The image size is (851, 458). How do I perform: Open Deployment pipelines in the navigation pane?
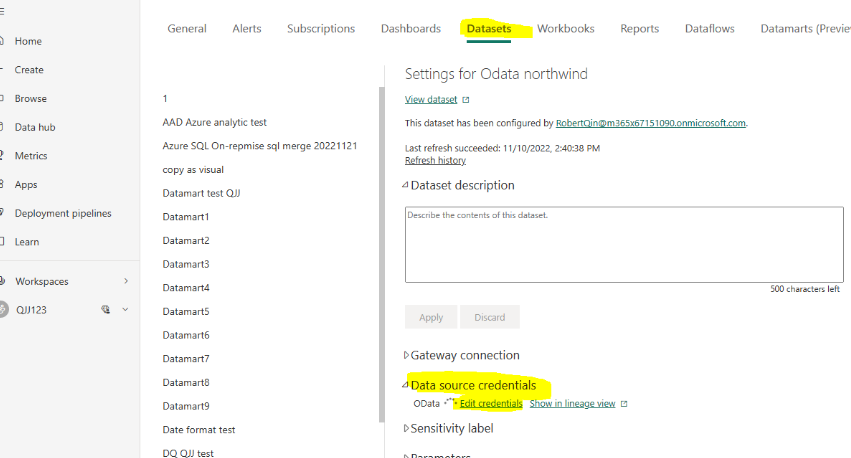click(x=63, y=213)
